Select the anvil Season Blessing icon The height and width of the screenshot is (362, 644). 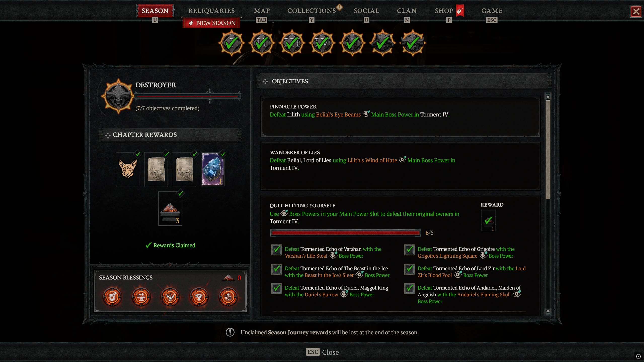(x=141, y=297)
